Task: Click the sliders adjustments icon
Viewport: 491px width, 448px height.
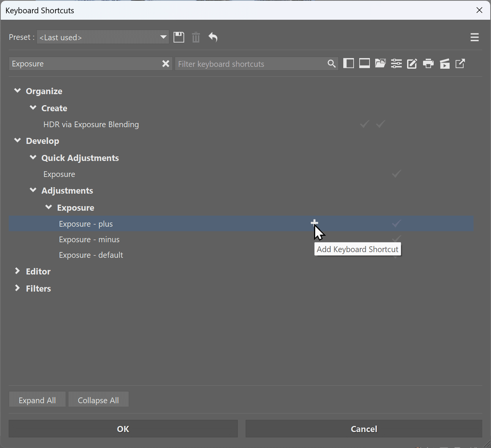Action: click(396, 63)
